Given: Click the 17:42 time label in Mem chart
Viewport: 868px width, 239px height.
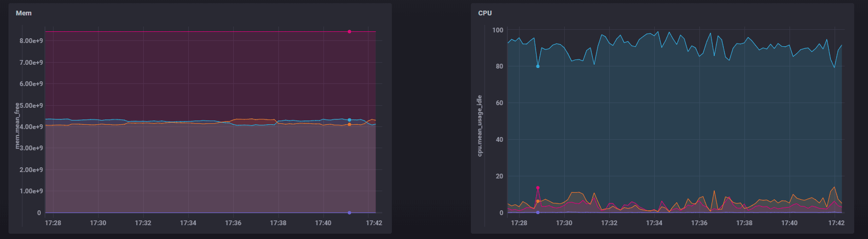Looking at the screenshot, I should [374, 223].
